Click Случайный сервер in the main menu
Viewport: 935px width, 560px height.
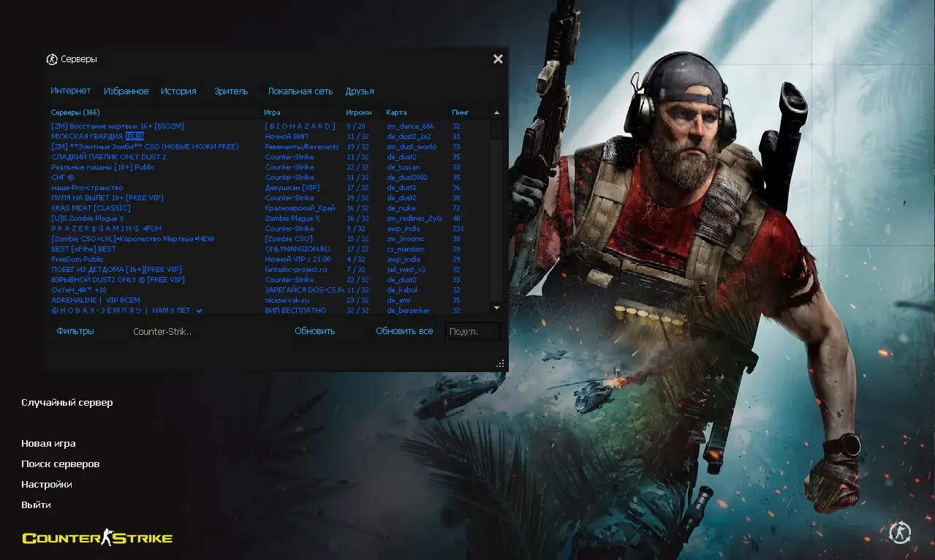[x=67, y=403]
